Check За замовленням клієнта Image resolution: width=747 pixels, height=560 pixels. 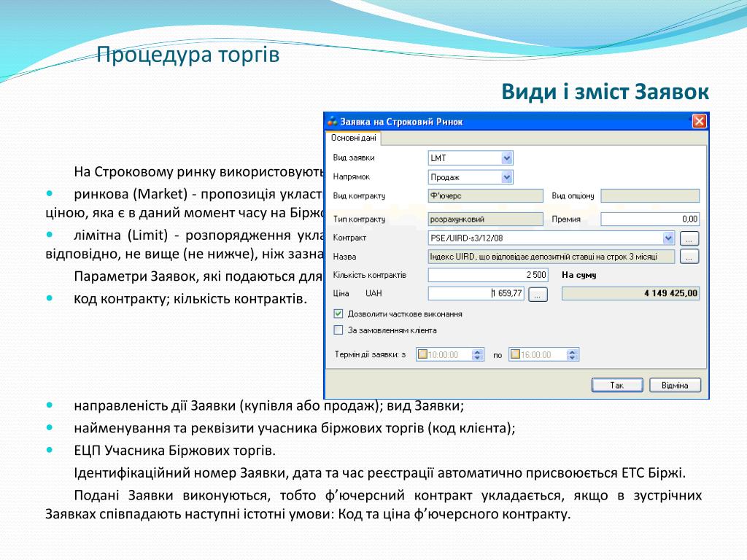(338, 330)
